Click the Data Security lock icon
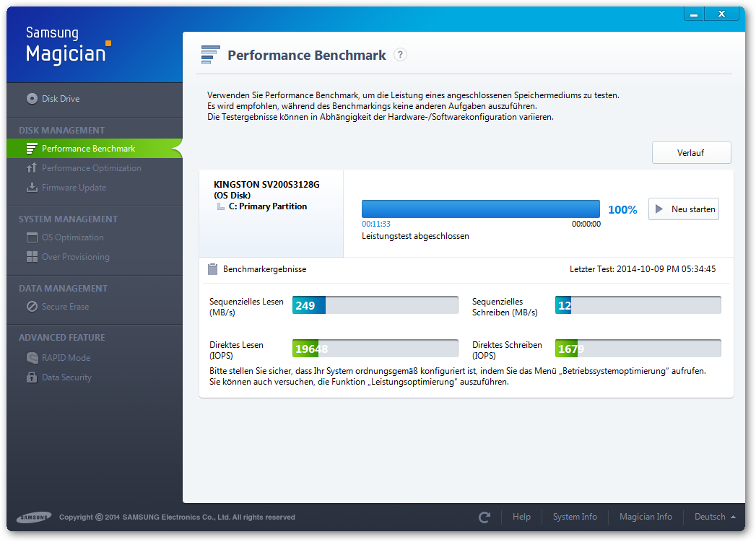This screenshot has height=542, width=756. [32, 377]
